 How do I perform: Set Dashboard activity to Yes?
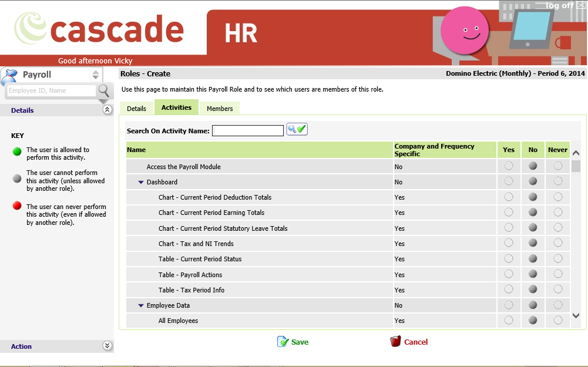pos(509,181)
